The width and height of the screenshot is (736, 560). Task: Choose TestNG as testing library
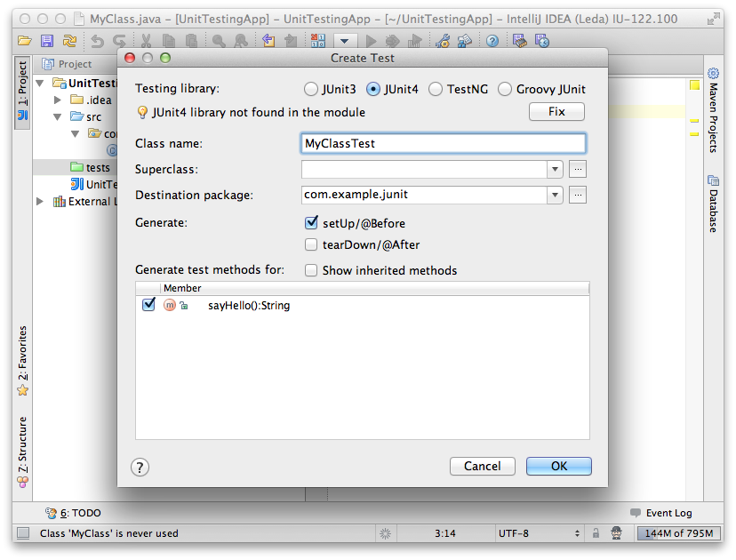click(458, 89)
